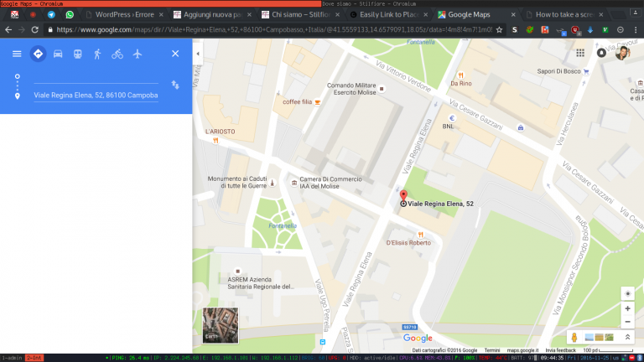Image resolution: width=644 pixels, height=362 pixels.
Task: Choose cycling directions icon
Action: tap(117, 54)
